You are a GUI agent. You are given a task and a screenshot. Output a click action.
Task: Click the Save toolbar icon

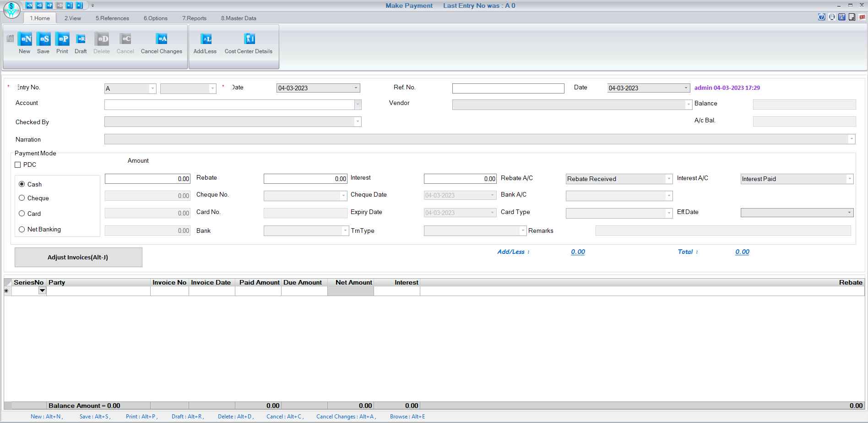coord(43,43)
